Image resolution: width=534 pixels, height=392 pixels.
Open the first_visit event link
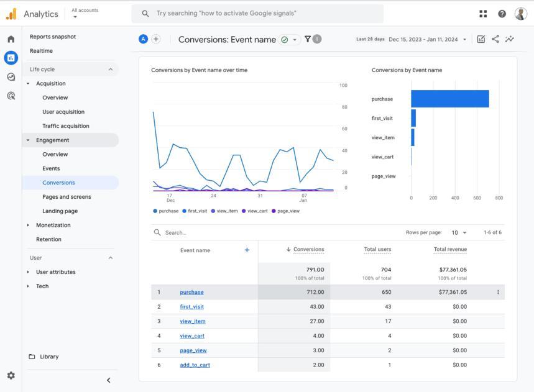(191, 307)
